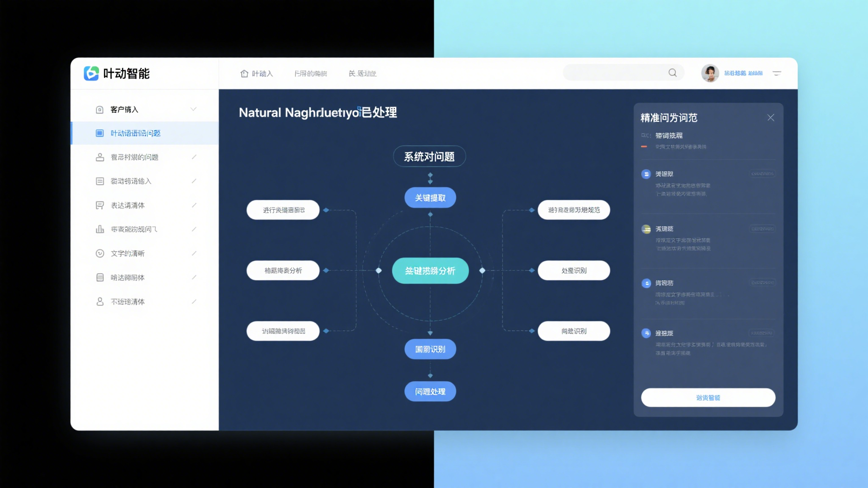
Task: Click white button at panel bottom
Action: click(708, 398)
